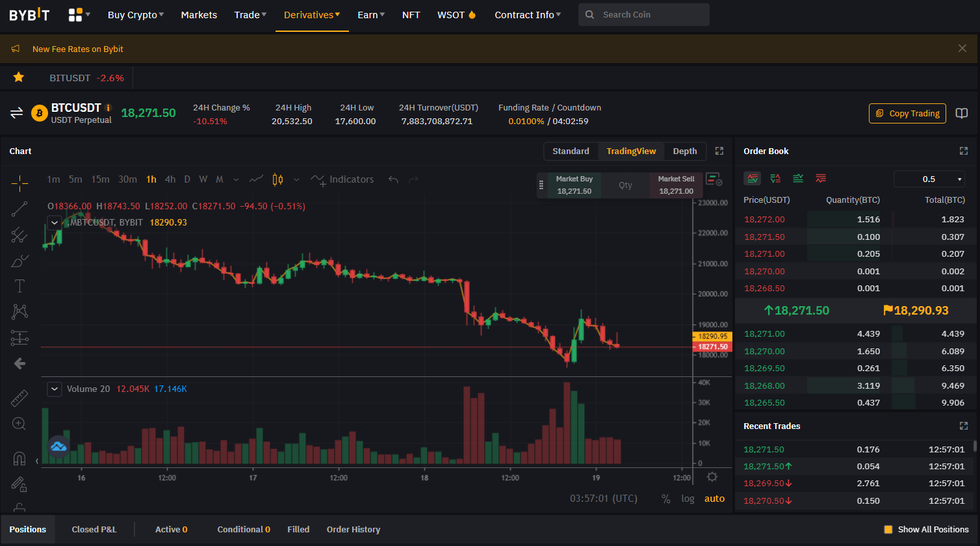Screen dimensions: 980x546
Task: Expand chart style options chevron
Action: (296, 179)
